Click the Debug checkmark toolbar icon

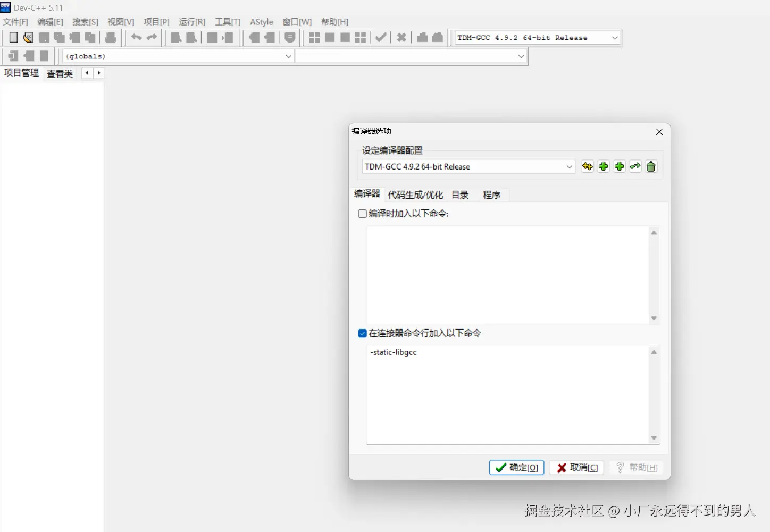(381, 37)
